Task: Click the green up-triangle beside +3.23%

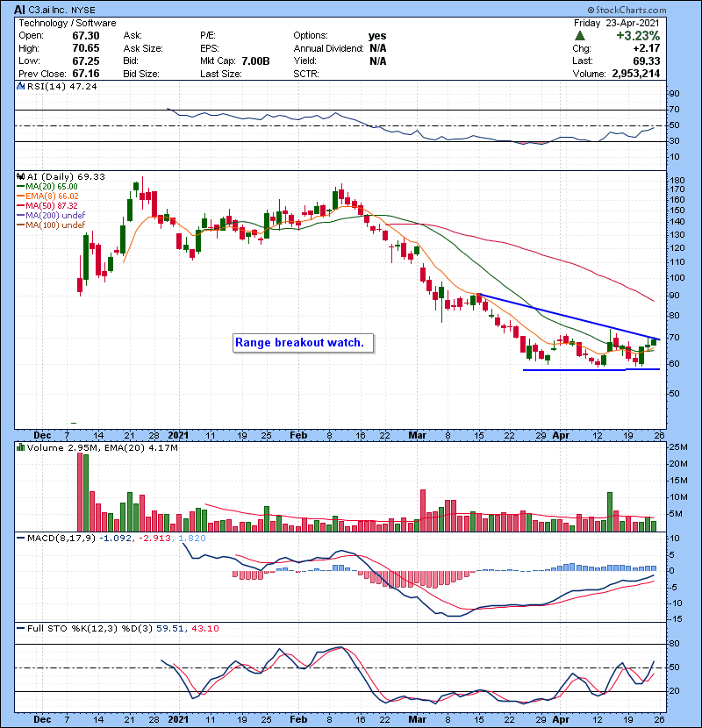Action: tap(579, 36)
